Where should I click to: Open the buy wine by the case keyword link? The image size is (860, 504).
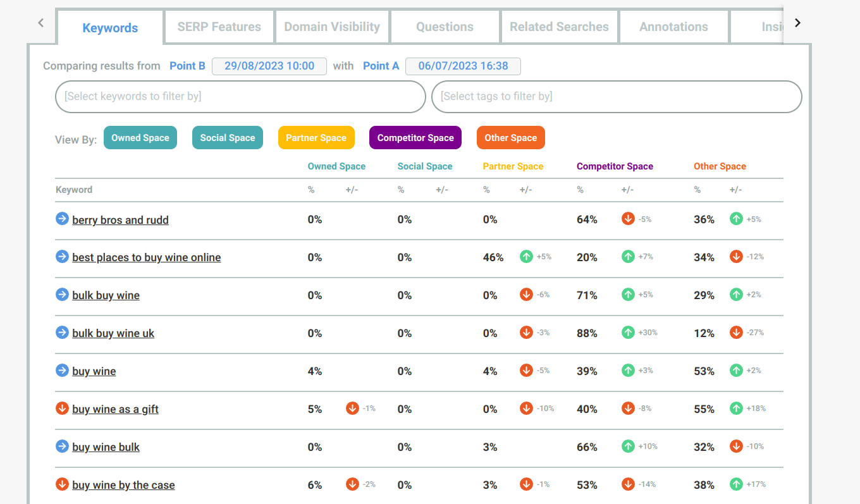123,486
